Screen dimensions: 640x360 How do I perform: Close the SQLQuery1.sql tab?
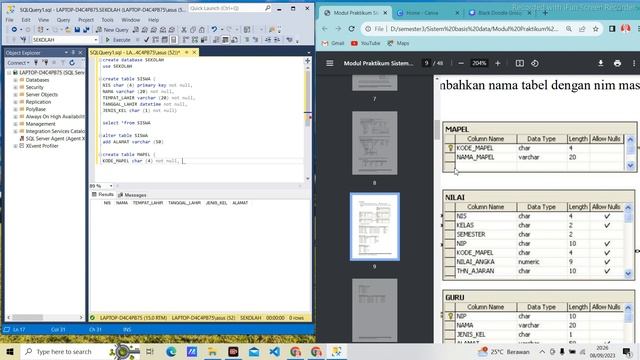pyautogui.click(x=194, y=52)
